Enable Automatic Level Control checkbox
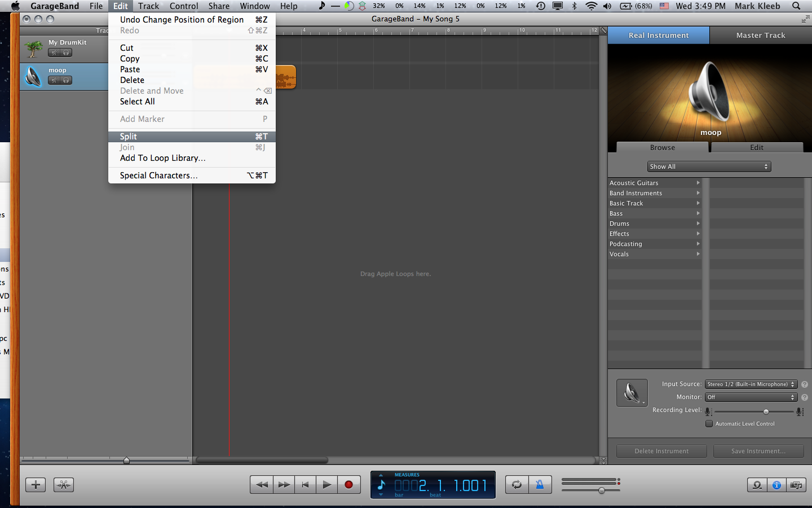The image size is (812, 508). tap(709, 423)
